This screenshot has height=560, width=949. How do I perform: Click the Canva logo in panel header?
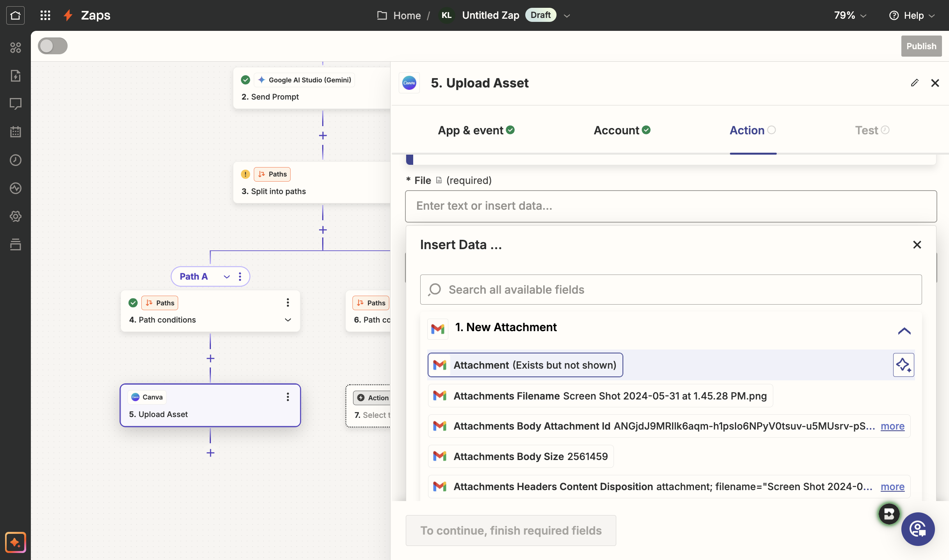(409, 83)
